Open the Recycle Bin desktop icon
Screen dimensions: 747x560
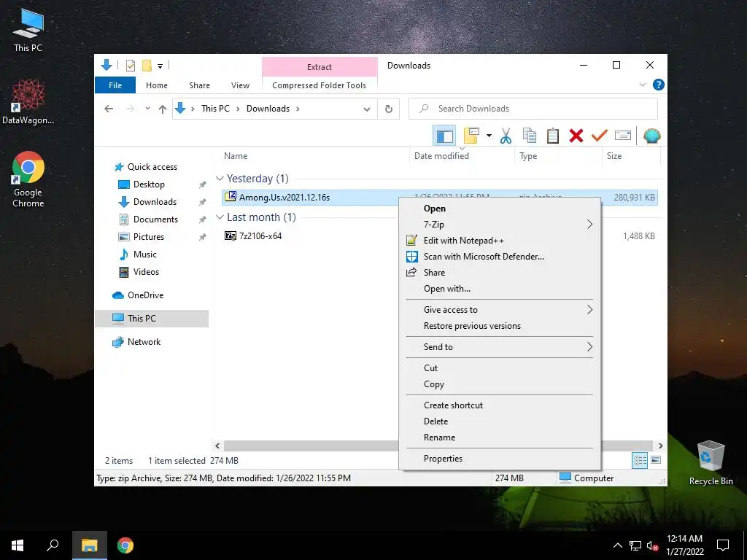point(711,463)
